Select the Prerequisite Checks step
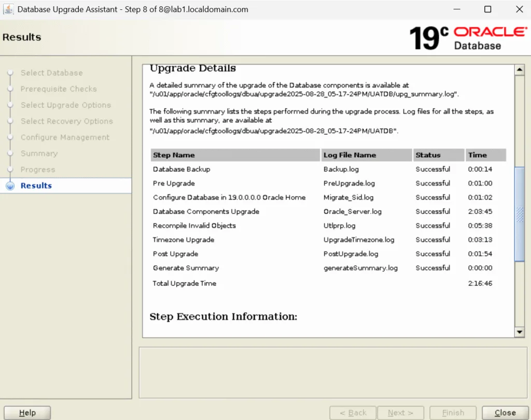 59,89
